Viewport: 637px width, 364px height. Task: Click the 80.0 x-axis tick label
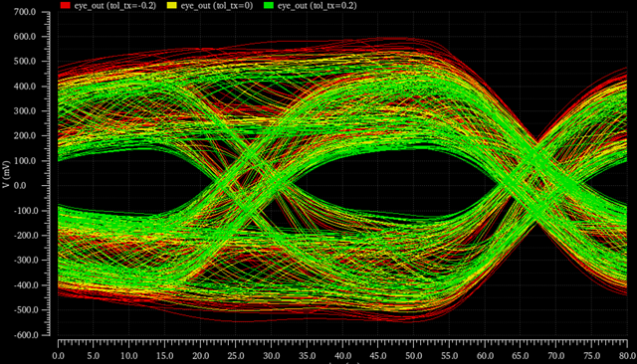pos(628,356)
